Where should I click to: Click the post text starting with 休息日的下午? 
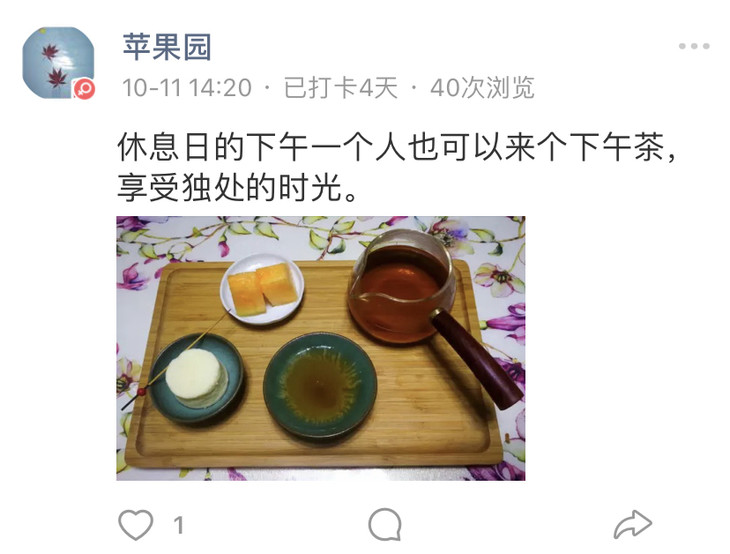(396, 168)
